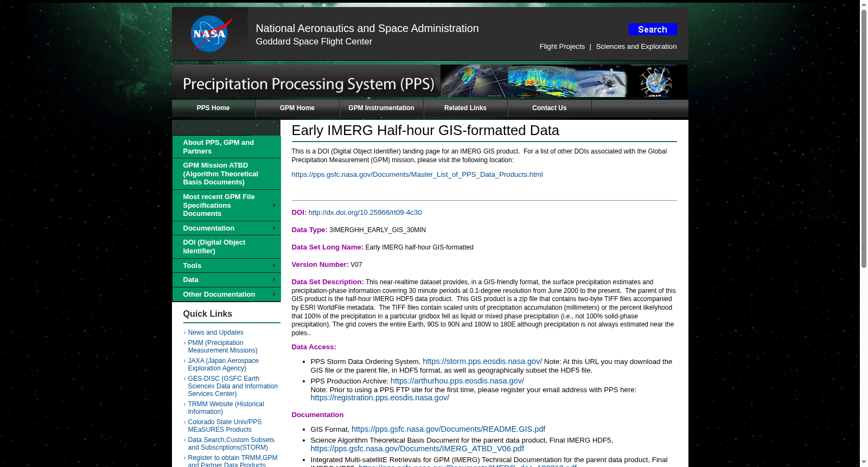Open the arthurhou.pps.eosdis.nasa.gov archive link

(x=457, y=381)
